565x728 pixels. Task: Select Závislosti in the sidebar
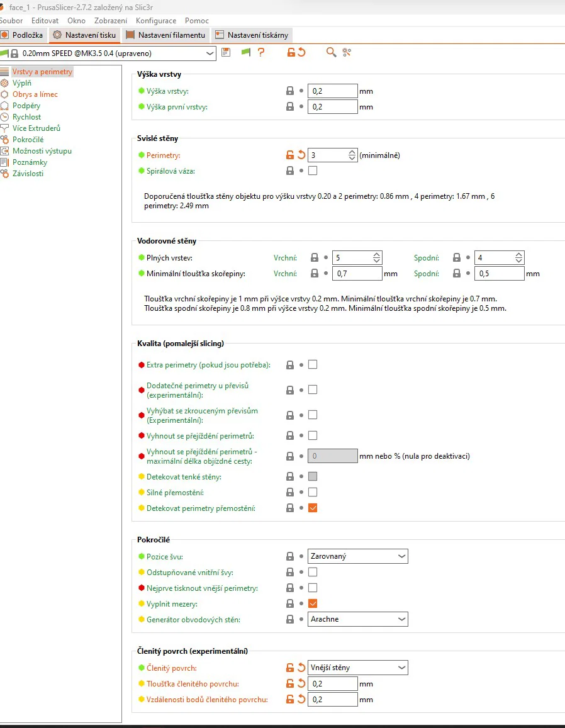point(28,174)
